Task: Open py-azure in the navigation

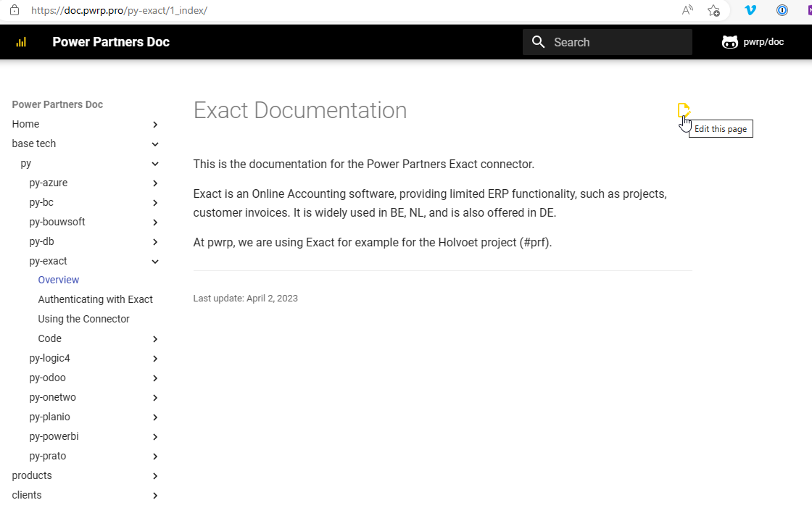Action: click(x=48, y=183)
